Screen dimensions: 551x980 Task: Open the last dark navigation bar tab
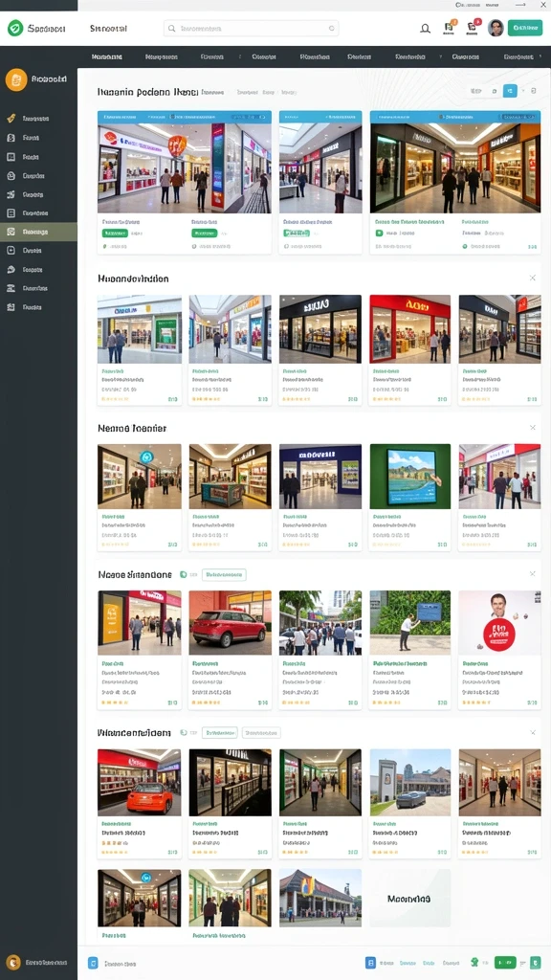point(518,56)
